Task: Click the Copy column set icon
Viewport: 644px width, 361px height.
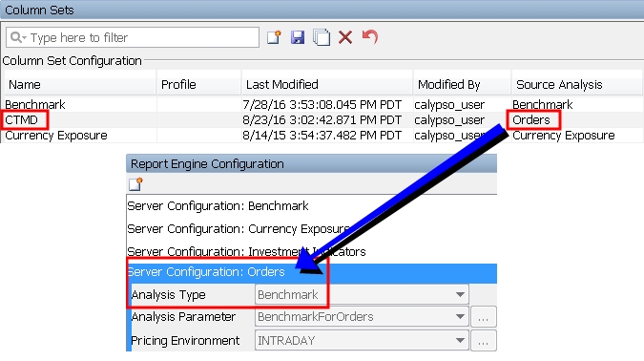Action: point(322,37)
